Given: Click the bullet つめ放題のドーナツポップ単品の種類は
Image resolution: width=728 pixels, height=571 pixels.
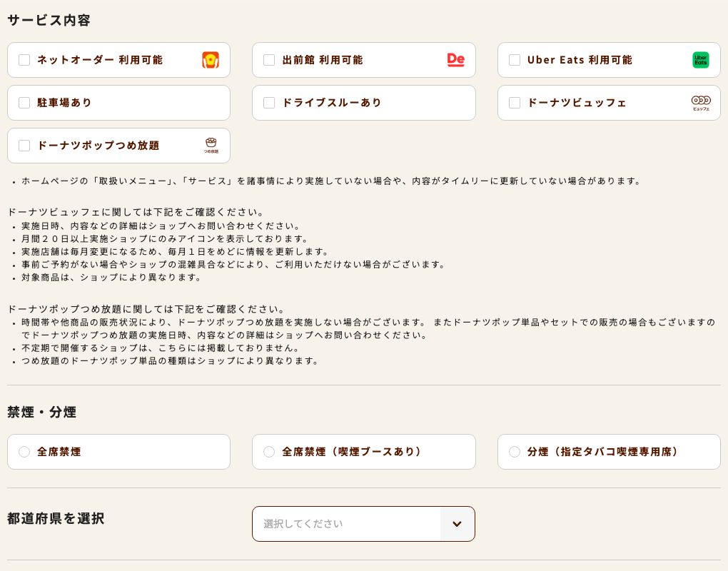Looking at the screenshot, I should (x=170, y=361).
